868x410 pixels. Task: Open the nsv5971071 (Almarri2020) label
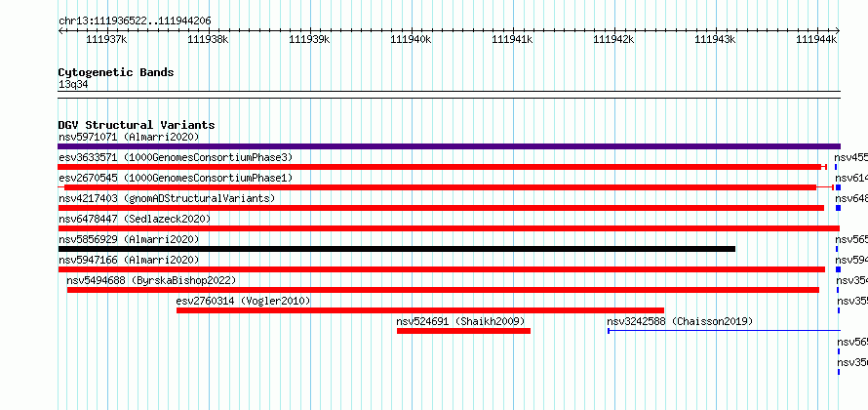[129, 137]
